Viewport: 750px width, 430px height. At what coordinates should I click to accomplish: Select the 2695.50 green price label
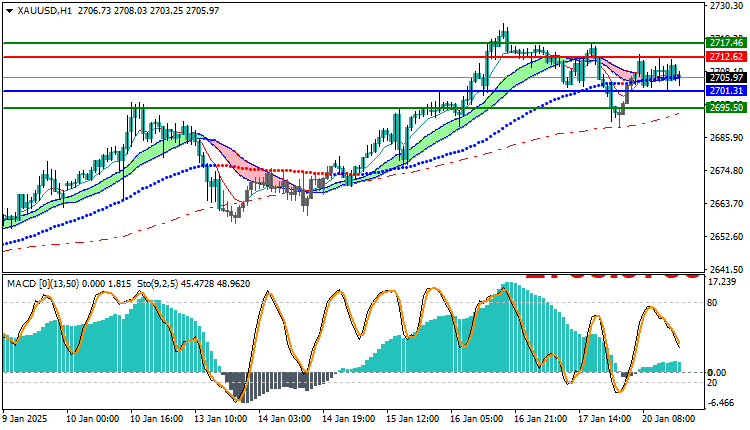[726, 108]
